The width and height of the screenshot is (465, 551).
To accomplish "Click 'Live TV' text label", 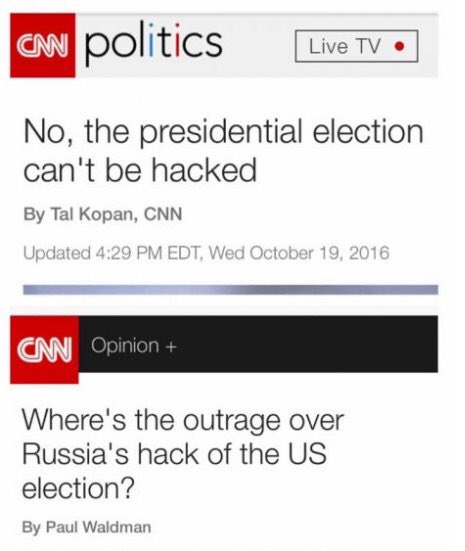I will (x=344, y=46).
